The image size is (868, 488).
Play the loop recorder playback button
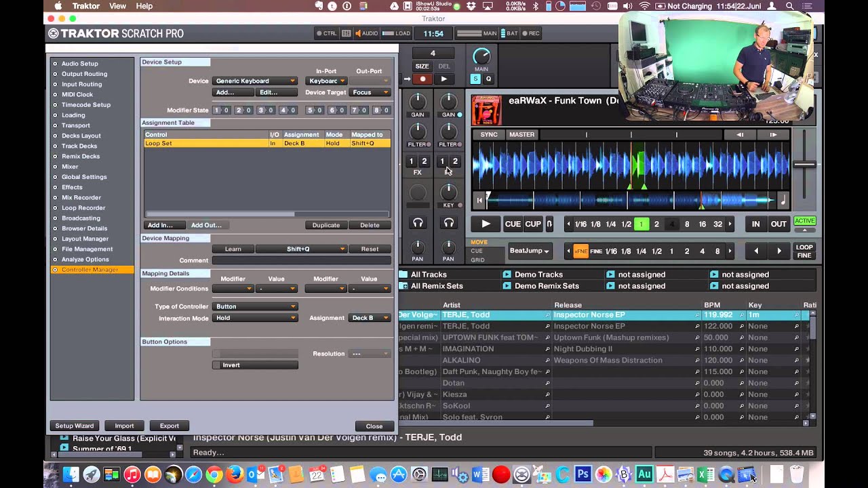(443, 79)
